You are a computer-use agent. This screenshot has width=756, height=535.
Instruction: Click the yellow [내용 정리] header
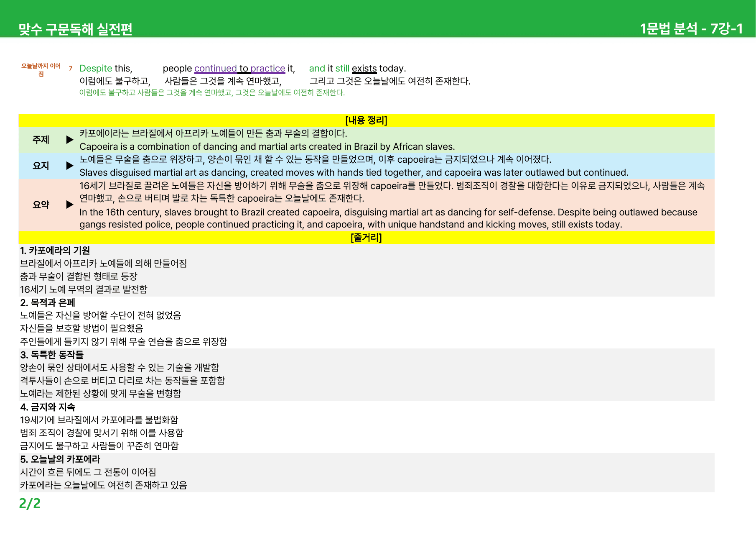click(x=367, y=120)
